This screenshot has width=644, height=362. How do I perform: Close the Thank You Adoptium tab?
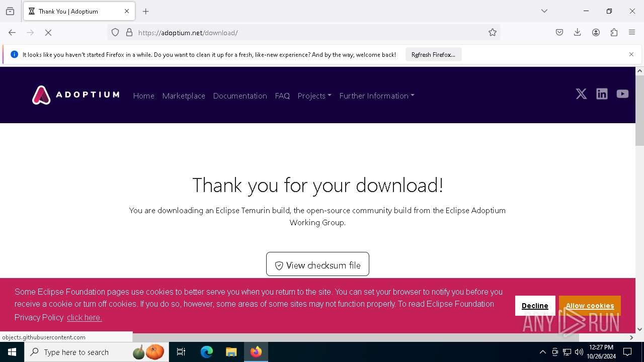127,11
